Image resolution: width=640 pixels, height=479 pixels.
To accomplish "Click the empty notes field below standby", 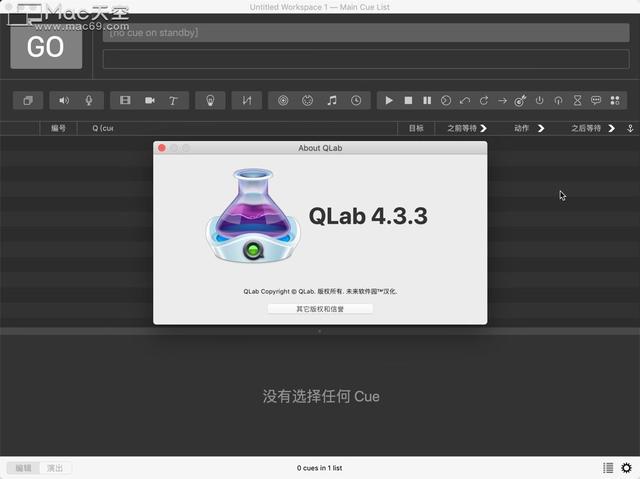I will pyautogui.click(x=366, y=59).
